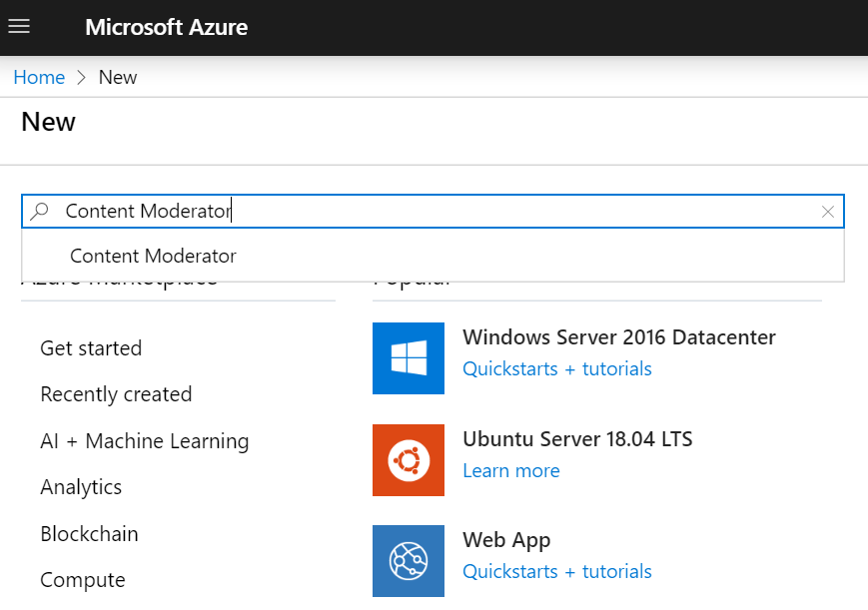Screen dimensions: 868x610
Task: Clear the search box with X
Action: (x=828, y=212)
